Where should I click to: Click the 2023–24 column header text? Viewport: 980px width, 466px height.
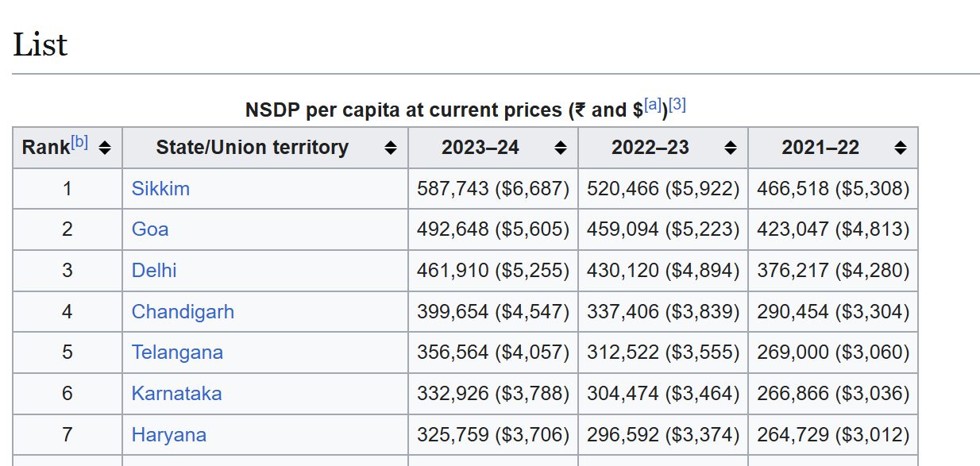(480, 148)
